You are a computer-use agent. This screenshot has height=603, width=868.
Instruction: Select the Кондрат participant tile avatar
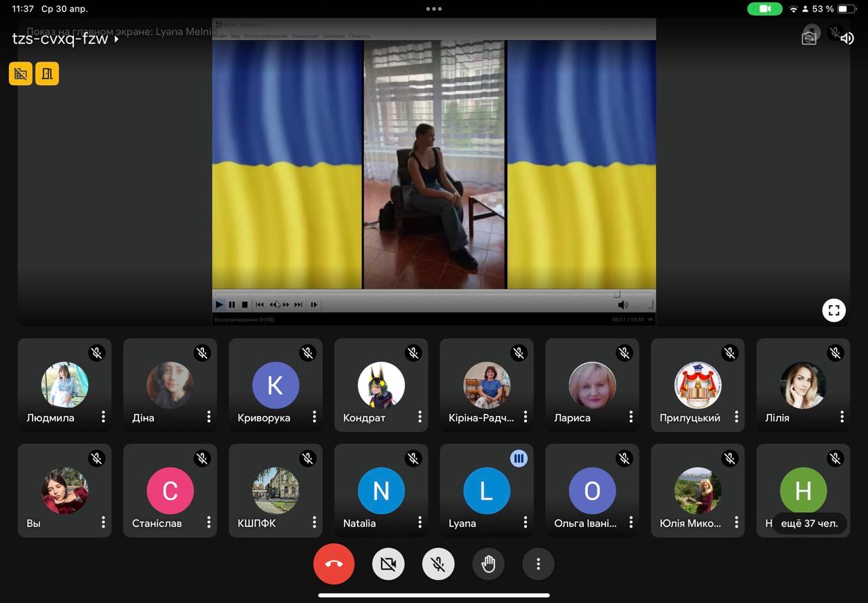click(381, 385)
